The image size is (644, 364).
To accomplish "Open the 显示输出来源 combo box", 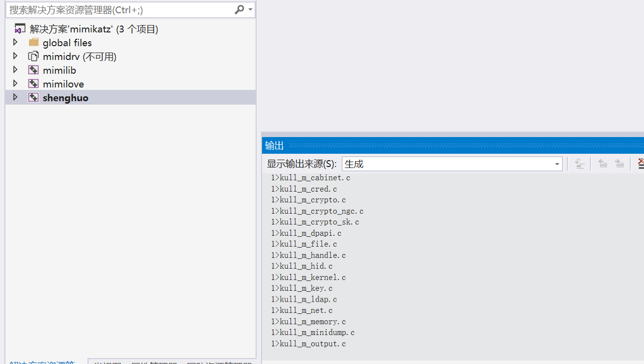I will tap(452, 164).
